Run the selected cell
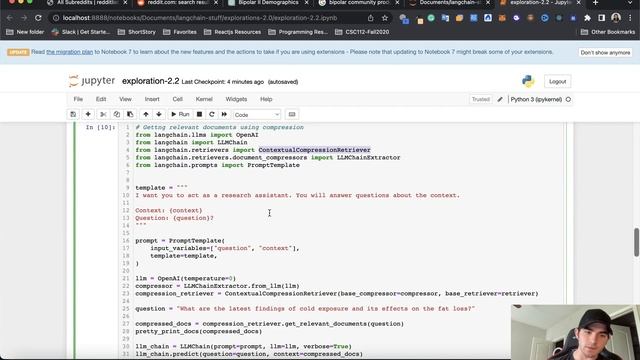This screenshot has width=640, height=360. 180,115
